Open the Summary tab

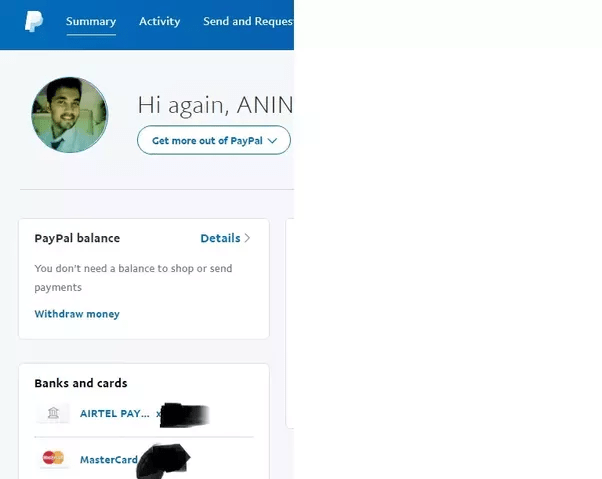click(91, 21)
